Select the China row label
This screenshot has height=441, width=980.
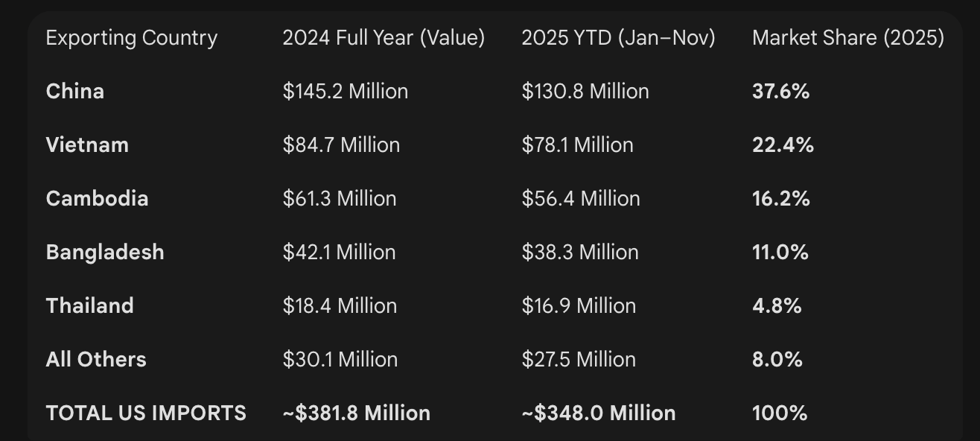point(75,92)
